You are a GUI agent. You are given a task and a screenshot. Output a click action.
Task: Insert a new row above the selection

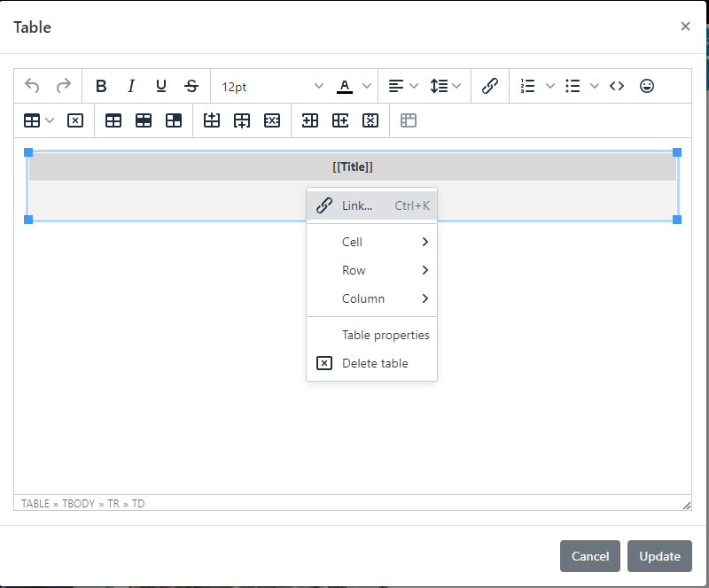coord(212,120)
